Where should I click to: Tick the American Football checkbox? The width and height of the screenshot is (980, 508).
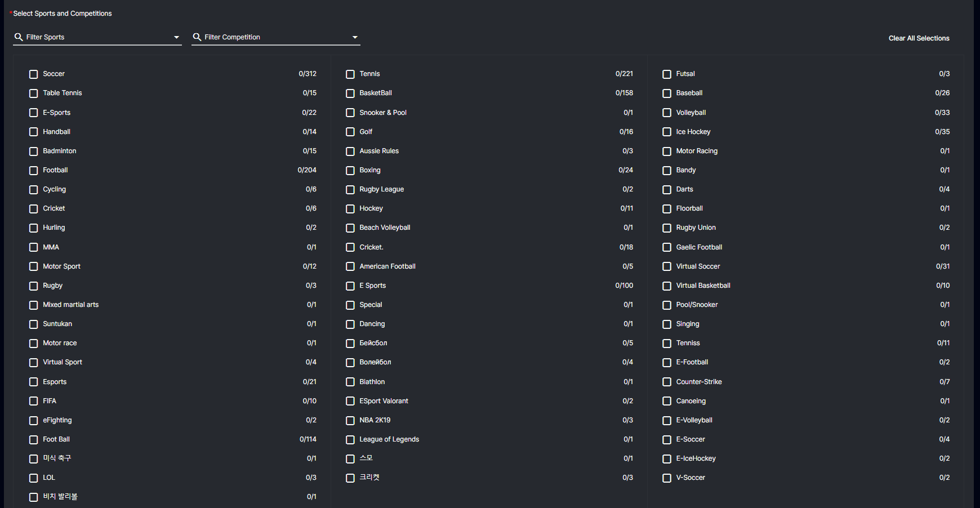click(350, 266)
